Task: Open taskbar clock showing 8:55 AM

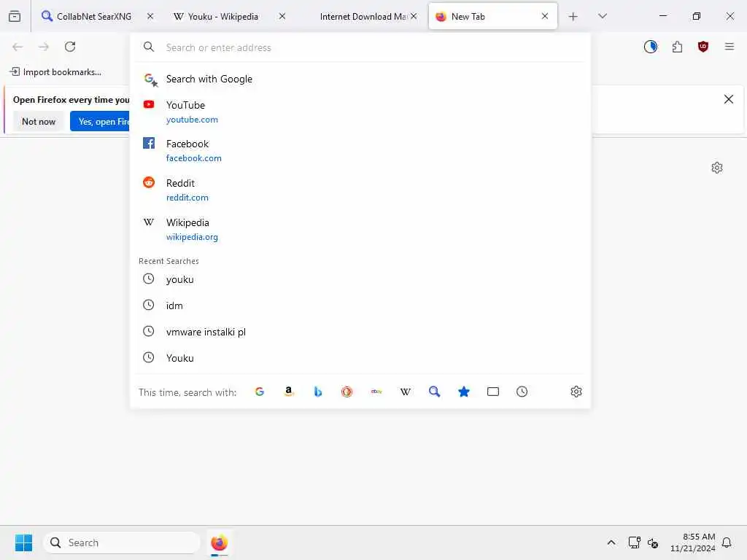Action: (693, 542)
